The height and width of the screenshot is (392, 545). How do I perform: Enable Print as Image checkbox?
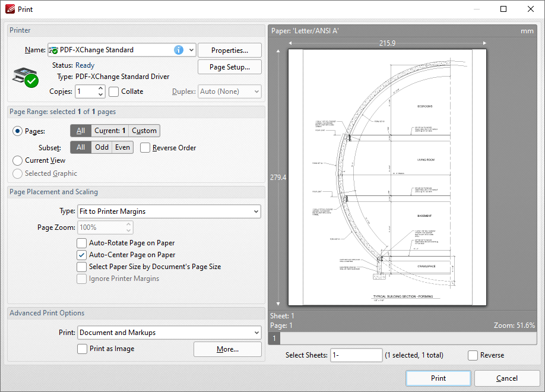(82, 349)
